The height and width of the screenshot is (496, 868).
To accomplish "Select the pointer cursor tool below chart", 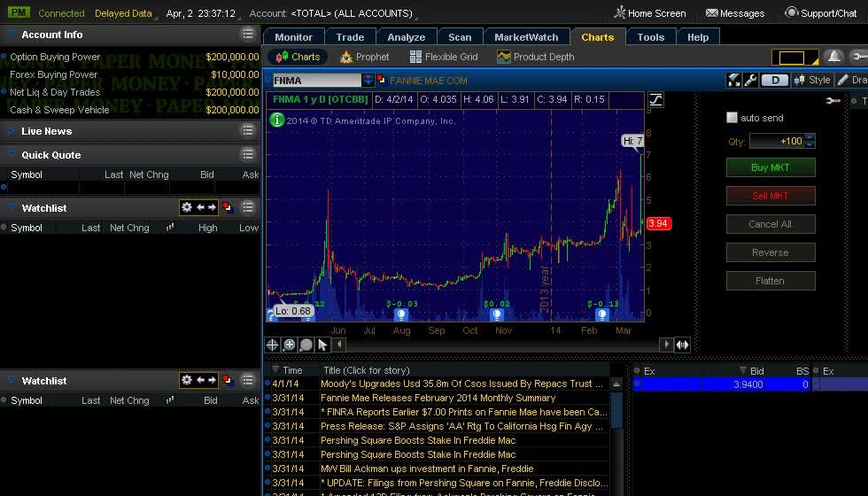I will [x=322, y=345].
